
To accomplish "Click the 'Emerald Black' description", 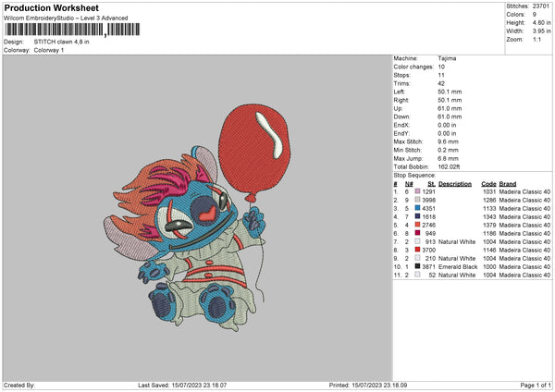I will 458,266.
